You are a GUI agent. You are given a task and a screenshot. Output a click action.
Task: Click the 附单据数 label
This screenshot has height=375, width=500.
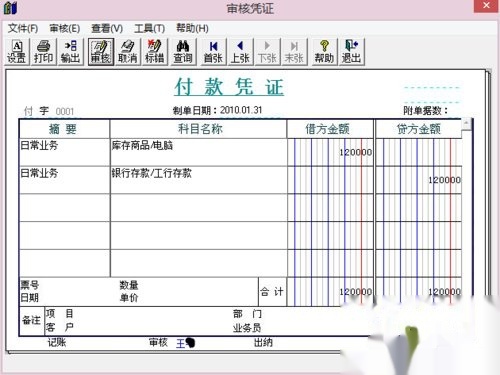(425, 111)
